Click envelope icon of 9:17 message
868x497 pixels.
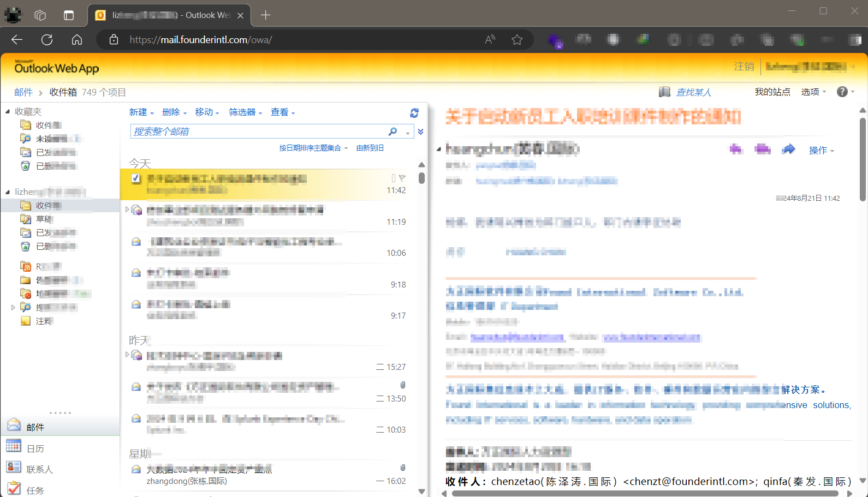point(136,304)
